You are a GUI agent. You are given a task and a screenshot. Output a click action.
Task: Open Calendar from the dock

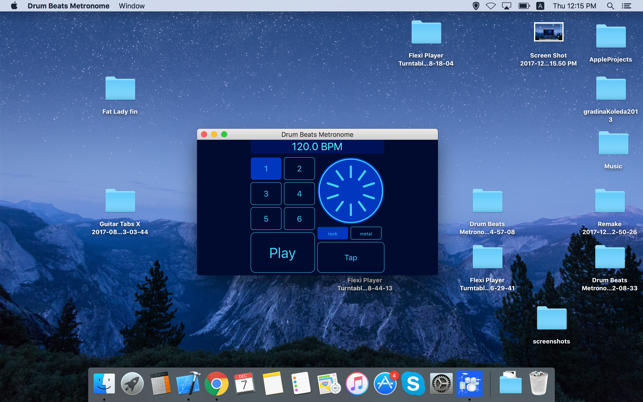pos(244,384)
